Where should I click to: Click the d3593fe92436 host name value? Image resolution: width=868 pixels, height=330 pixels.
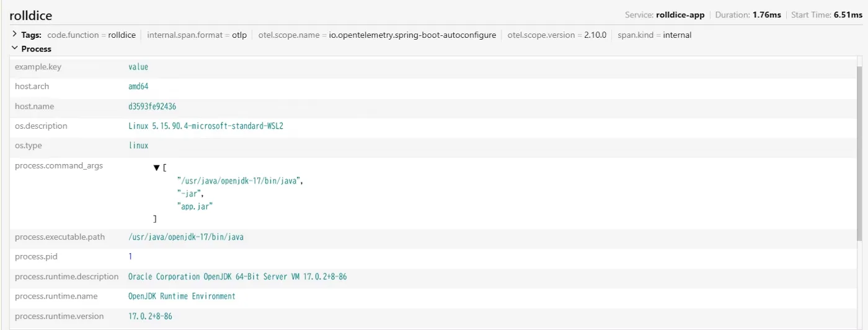(152, 106)
